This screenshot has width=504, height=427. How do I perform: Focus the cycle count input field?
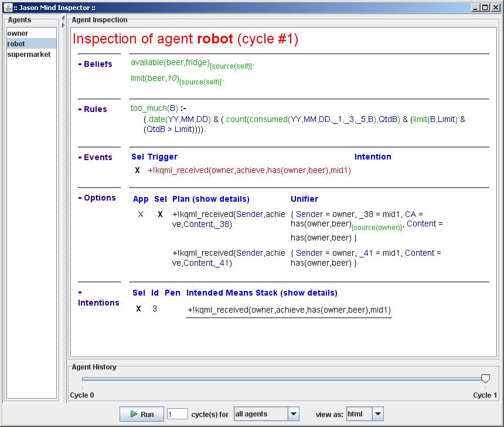pyautogui.click(x=178, y=414)
